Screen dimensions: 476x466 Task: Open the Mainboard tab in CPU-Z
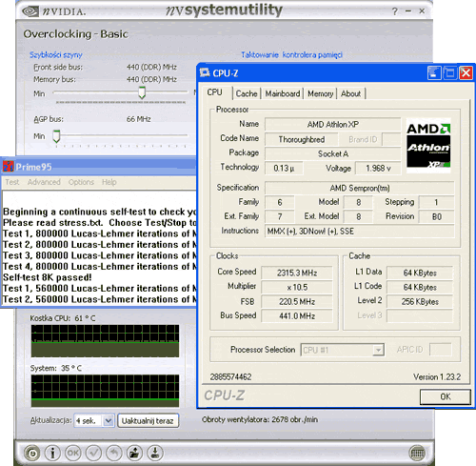[x=283, y=93]
